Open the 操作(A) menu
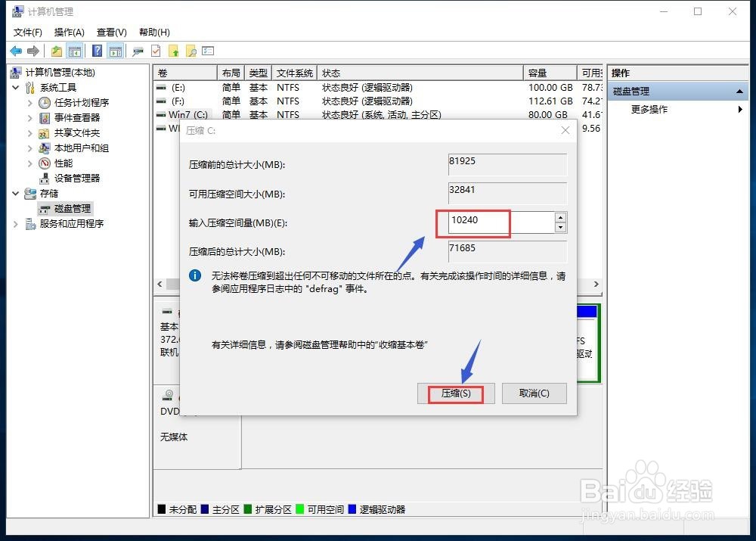 69,32
